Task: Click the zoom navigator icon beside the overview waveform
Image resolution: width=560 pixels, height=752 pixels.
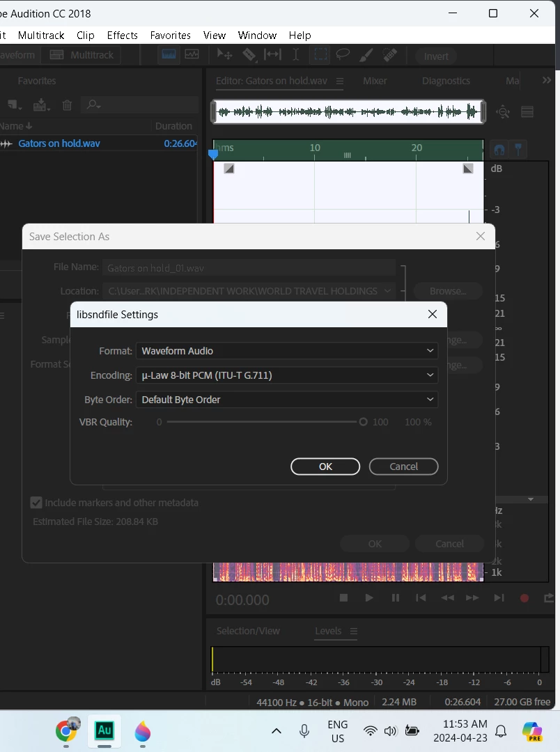Action: click(503, 112)
